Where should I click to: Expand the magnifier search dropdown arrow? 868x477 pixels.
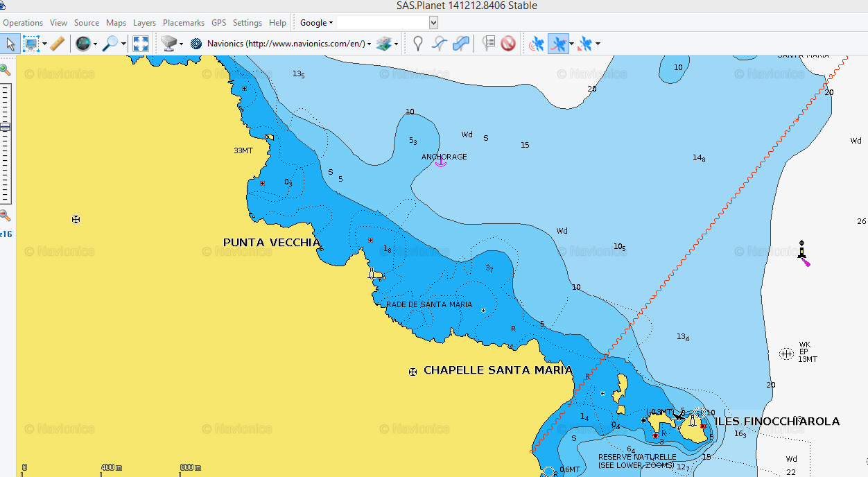click(x=123, y=44)
